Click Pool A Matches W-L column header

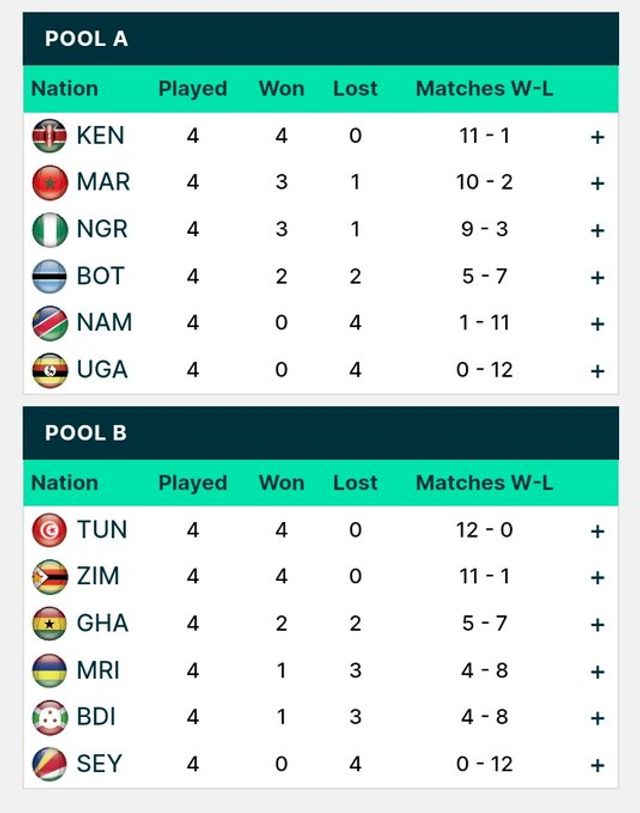pyautogui.click(x=484, y=88)
